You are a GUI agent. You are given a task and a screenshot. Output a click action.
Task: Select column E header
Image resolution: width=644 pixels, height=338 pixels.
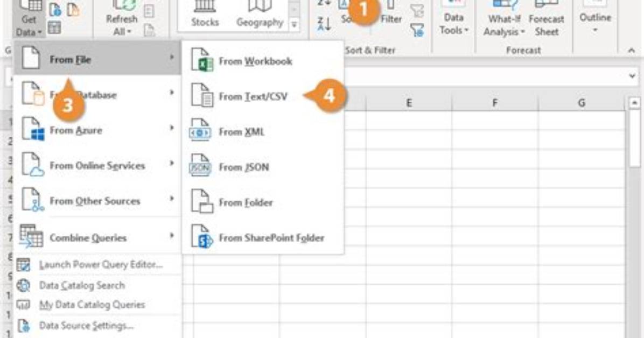[409, 103]
